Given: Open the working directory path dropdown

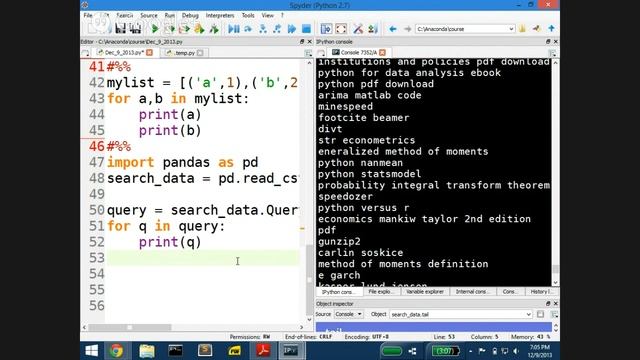Looking at the screenshot, I should [x=511, y=29].
